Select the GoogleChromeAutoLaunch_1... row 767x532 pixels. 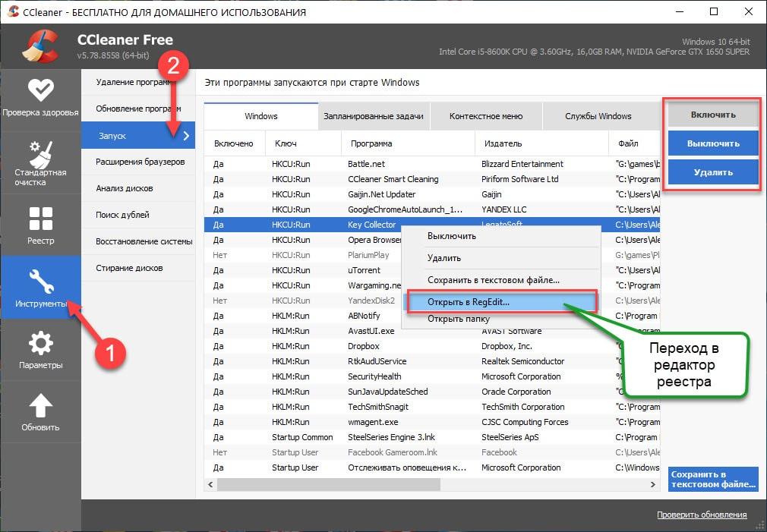click(x=432, y=209)
